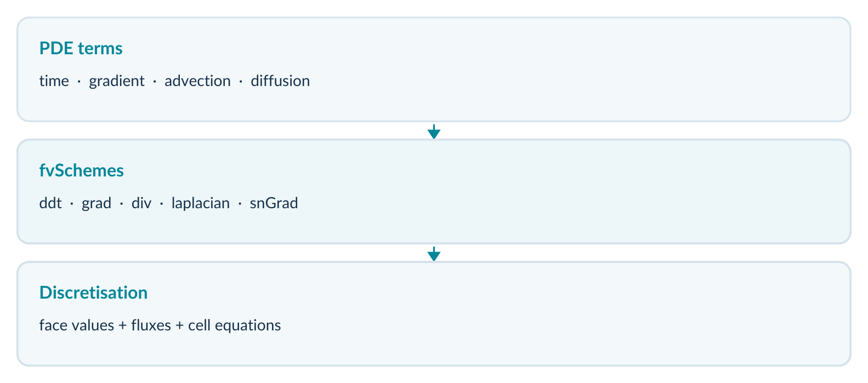Screen dimensions: 868x383
Task: Click the word advection in PDE terms
Action: (x=197, y=81)
